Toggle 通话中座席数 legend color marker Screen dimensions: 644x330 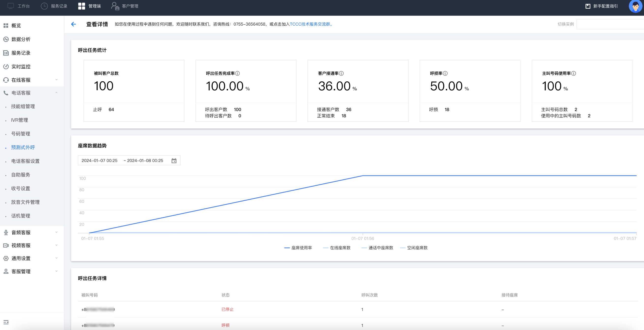(364, 248)
